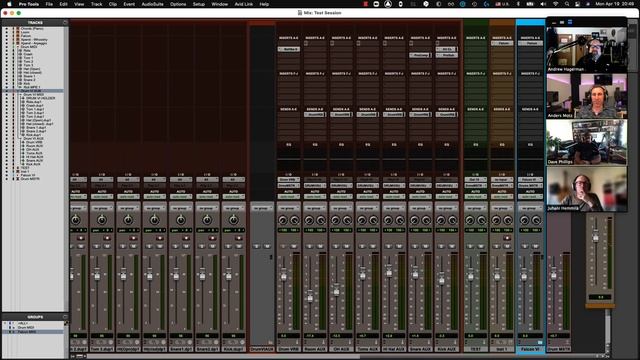Solo the Room AUX channel
Image resolution: width=640 pixels, height=360 pixels.
tap(309, 246)
